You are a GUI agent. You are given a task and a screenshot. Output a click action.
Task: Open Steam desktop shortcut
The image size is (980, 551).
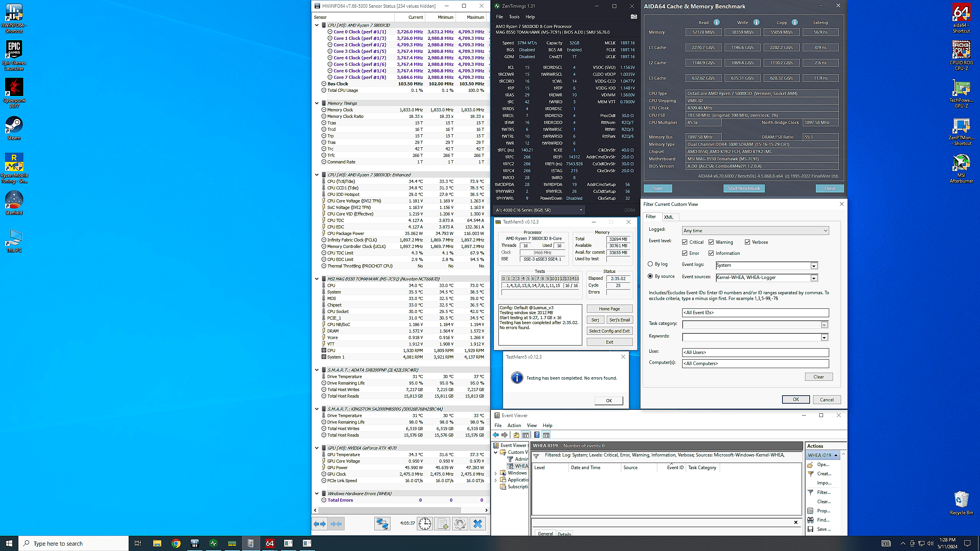(x=14, y=128)
